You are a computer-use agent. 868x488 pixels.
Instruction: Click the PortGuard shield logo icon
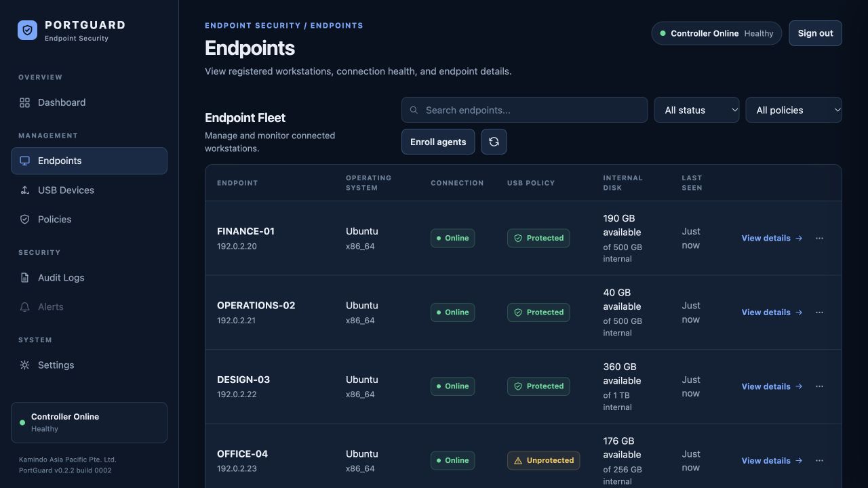point(28,30)
